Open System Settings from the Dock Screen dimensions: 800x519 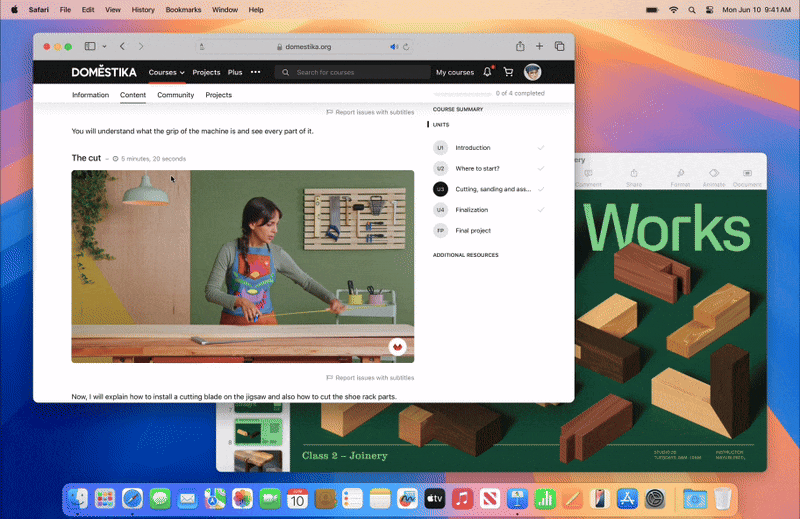coord(655,499)
